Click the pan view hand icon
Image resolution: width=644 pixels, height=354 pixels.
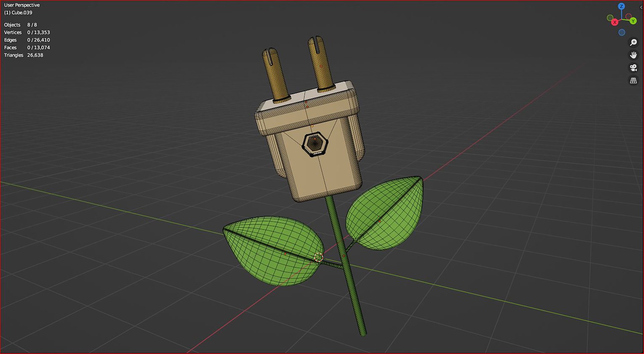pyautogui.click(x=633, y=55)
